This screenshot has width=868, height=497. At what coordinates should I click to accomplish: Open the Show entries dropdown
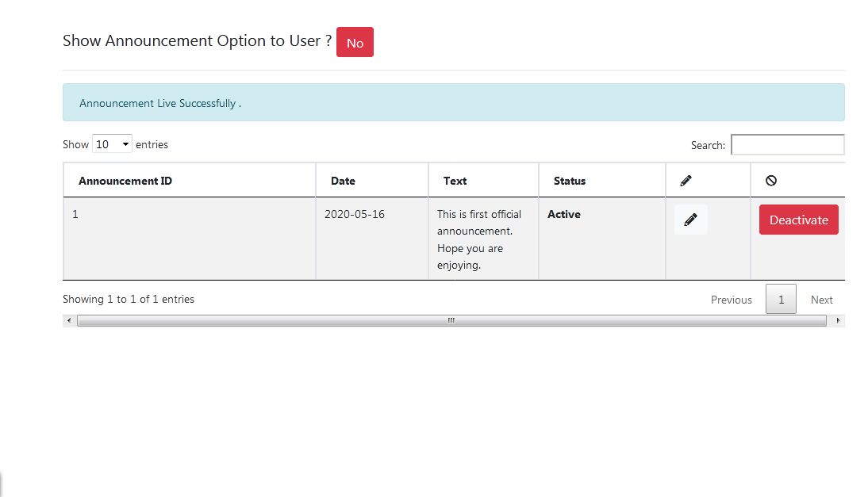point(111,143)
